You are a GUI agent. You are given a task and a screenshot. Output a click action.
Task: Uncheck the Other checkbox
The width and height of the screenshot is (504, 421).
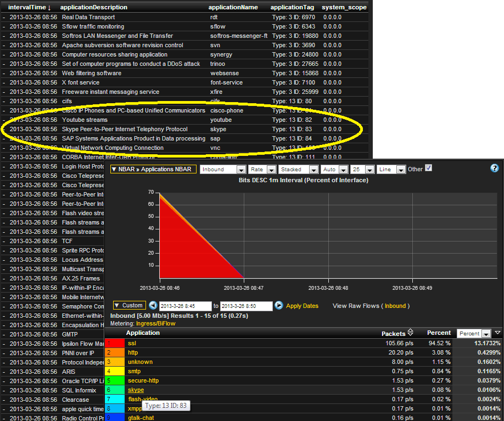click(428, 168)
